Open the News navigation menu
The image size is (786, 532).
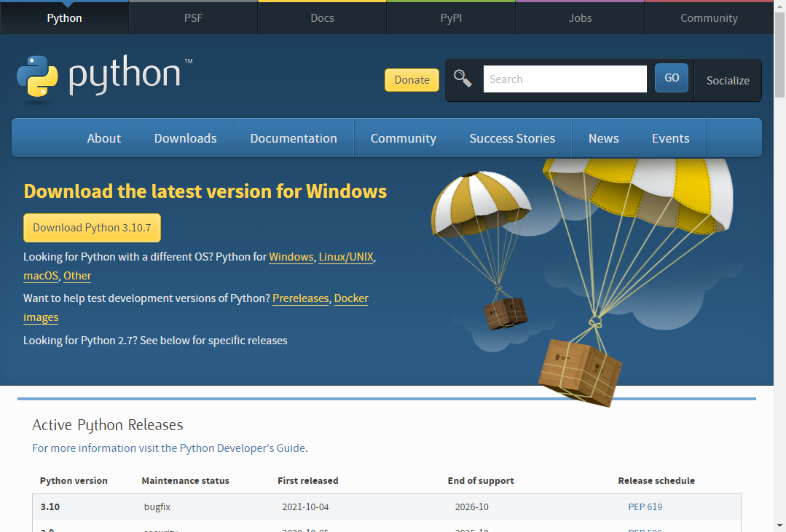pyautogui.click(x=604, y=138)
